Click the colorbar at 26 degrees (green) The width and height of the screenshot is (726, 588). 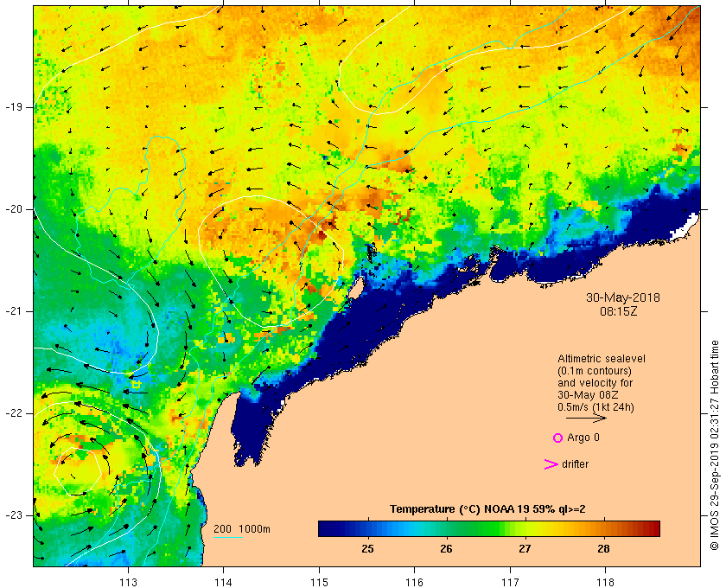[x=446, y=528]
